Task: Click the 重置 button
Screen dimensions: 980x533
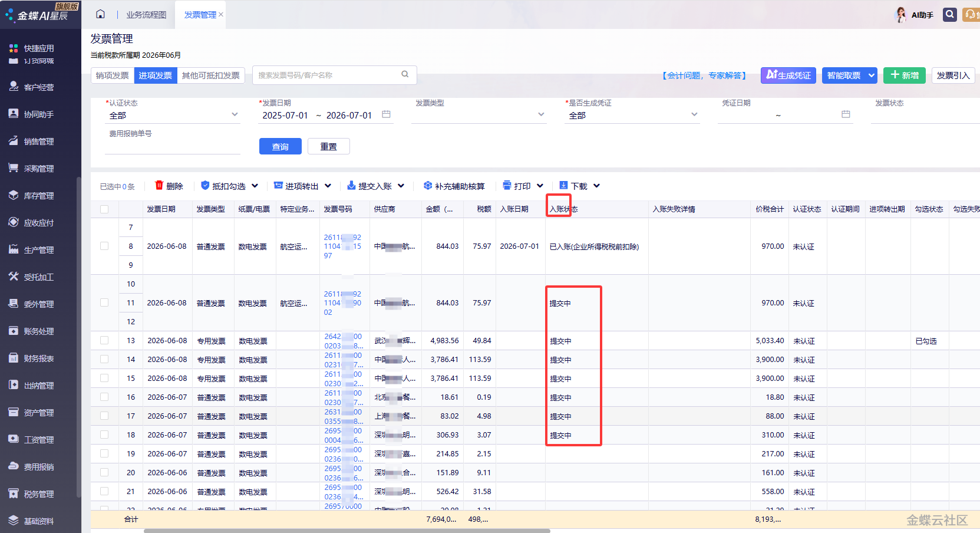Action: coord(329,146)
